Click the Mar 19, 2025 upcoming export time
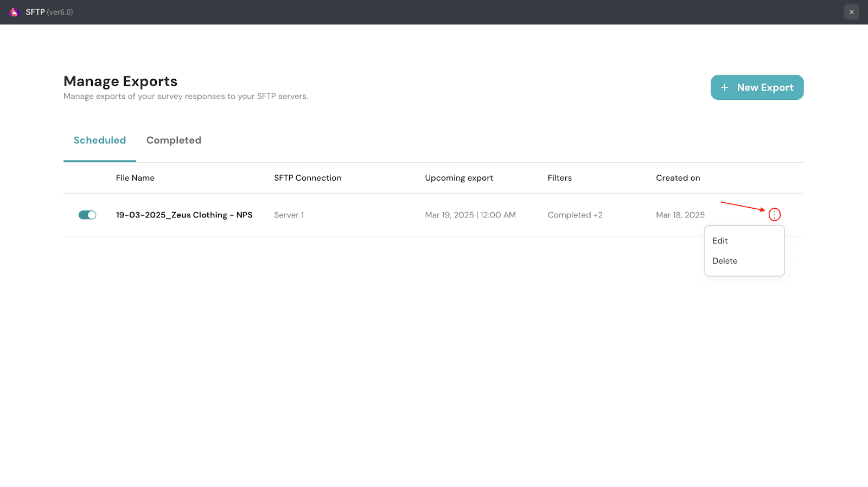 [470, 215]
